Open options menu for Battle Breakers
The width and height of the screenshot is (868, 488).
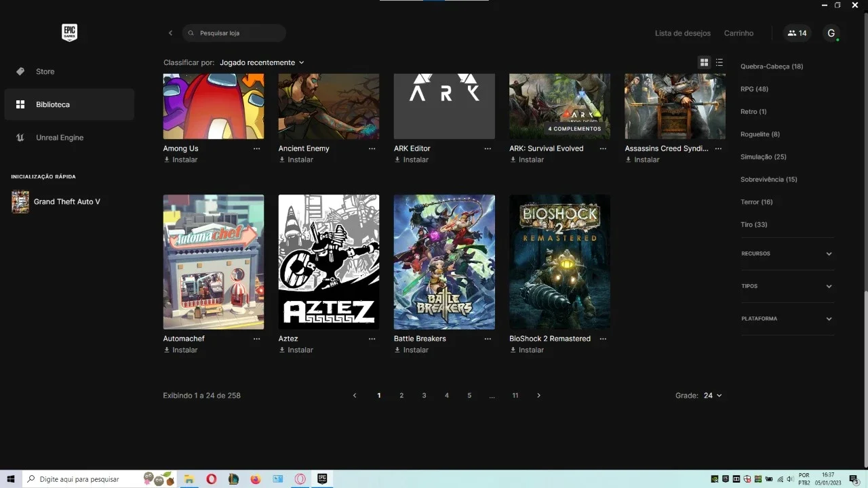tap(488, 339)
